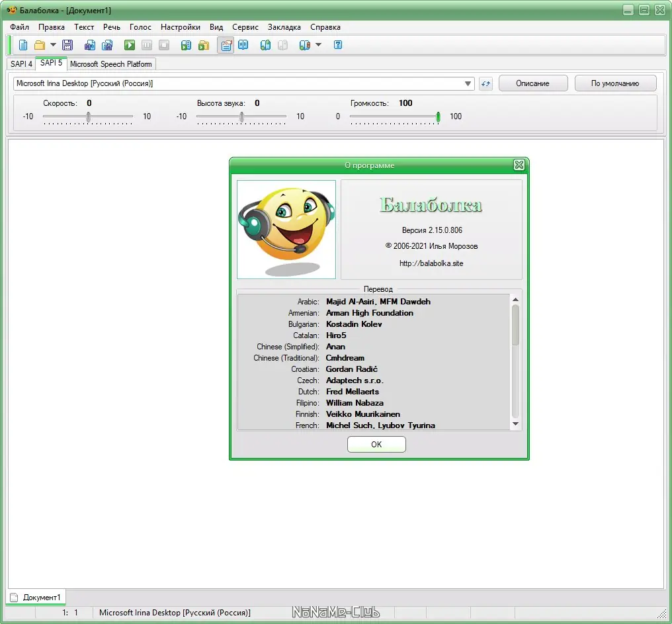
Task: Select the SAPI 5 tab
Action: [52, 63]
